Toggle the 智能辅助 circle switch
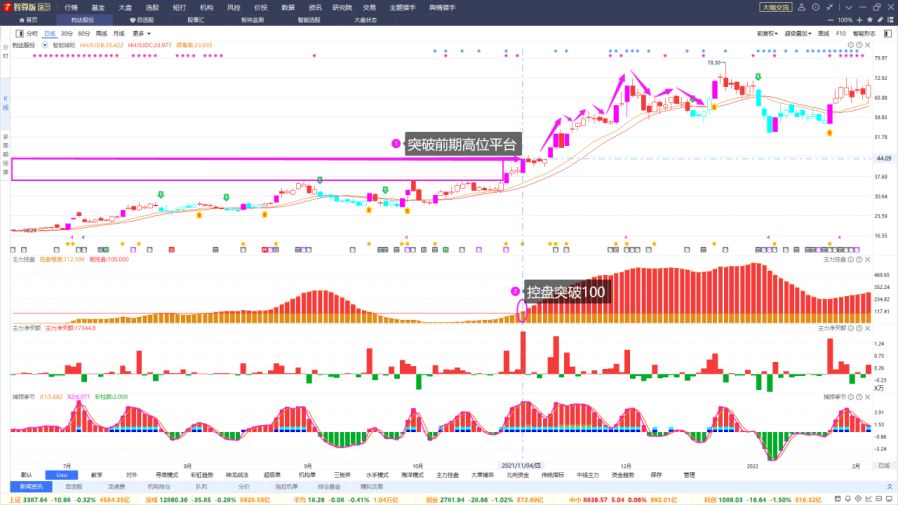 click(46, 45)
